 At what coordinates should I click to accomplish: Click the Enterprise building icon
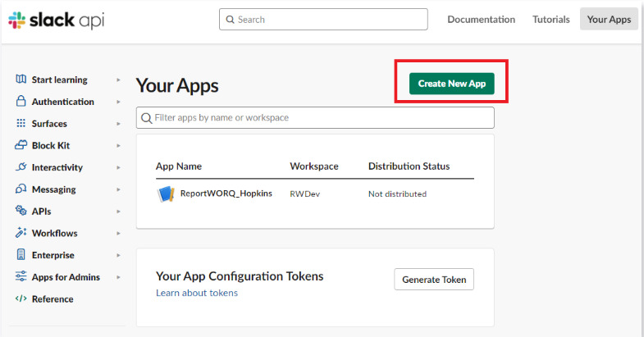(21, 255)
